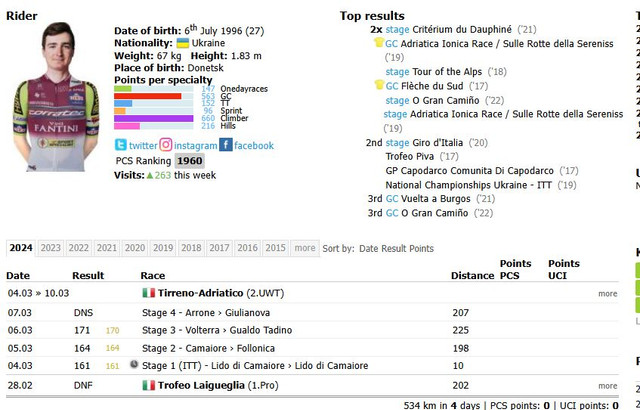Open the Giro d'Italia top result
The image size is (640, 410).
(x=436, y=142)
